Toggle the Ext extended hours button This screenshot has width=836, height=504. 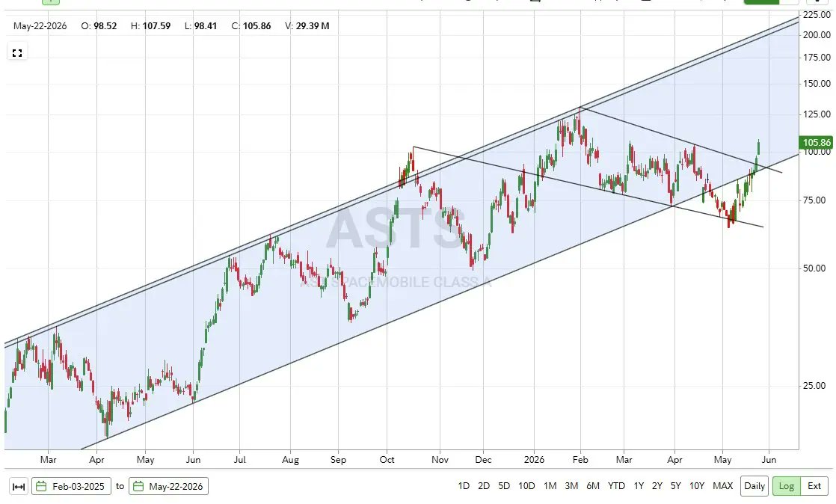[814, 486]
